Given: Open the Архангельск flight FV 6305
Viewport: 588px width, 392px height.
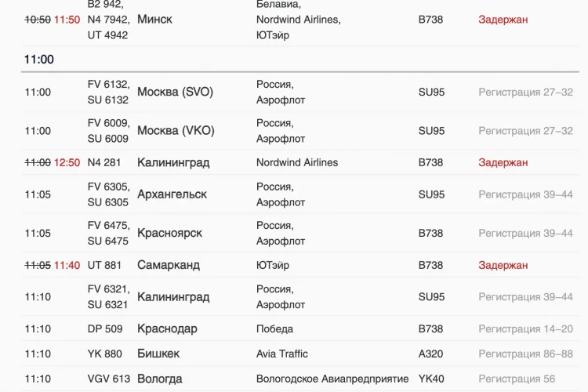Looking at the screenshot, I should [x=300, y=194].
